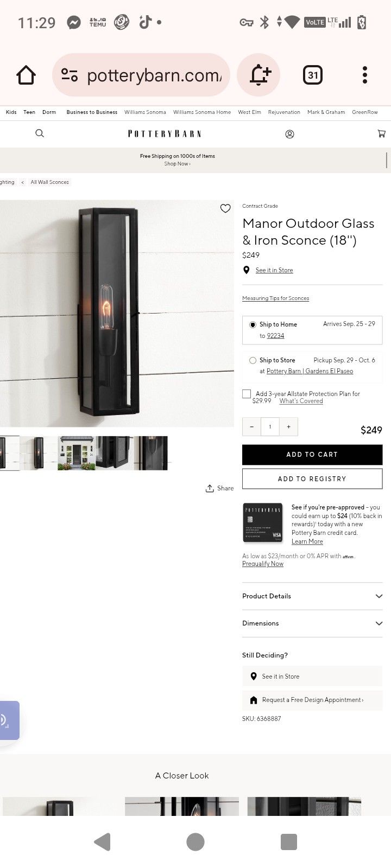Screen dimensions: 391x868
Task: Increase quantity with the plus stepper
Action: click(x=288, y=427)
